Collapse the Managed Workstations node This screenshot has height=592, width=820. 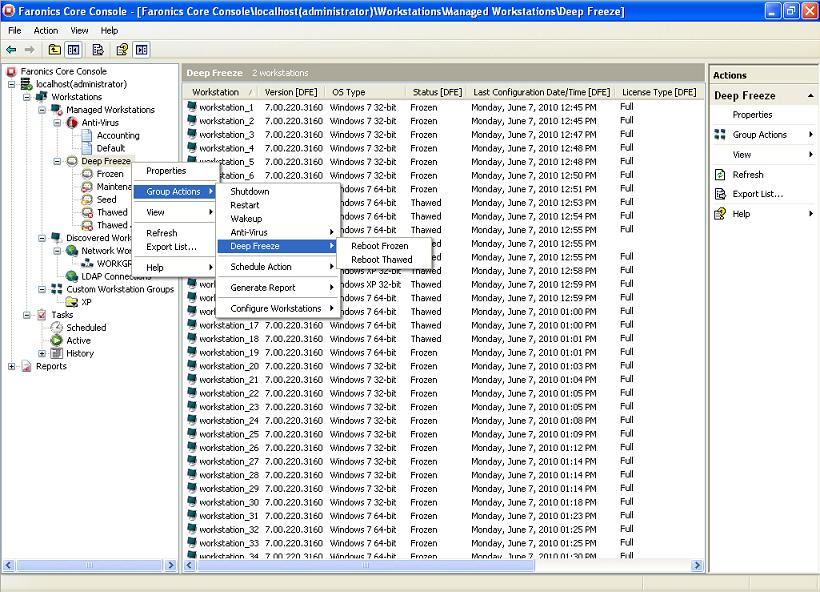tap(42, 109)
